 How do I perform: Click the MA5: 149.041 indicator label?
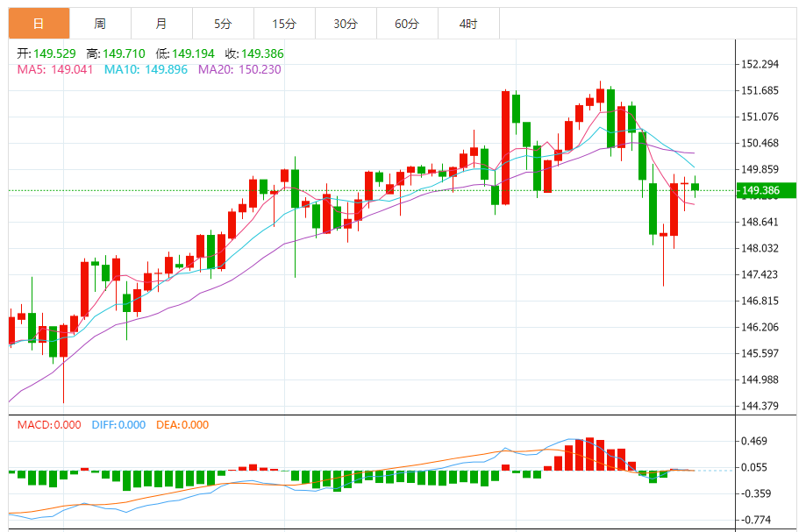pyautogui.click(x=55, y=69)
